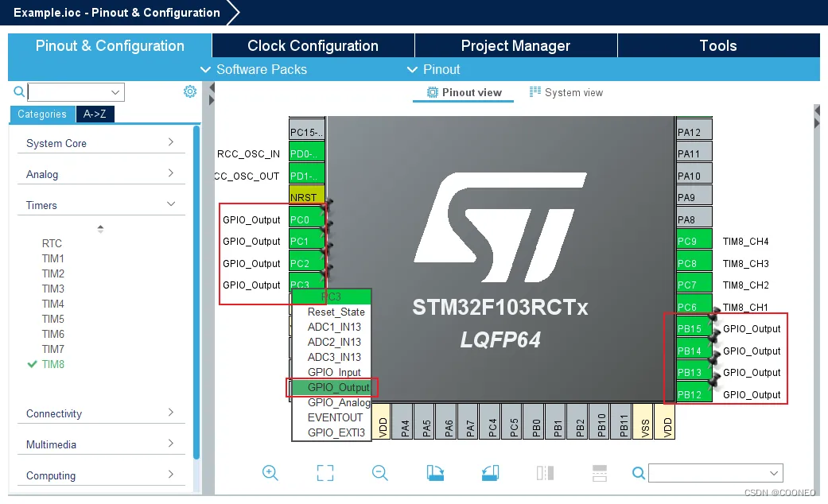Click the Timers list sort arrow

[x=100, y=229]
